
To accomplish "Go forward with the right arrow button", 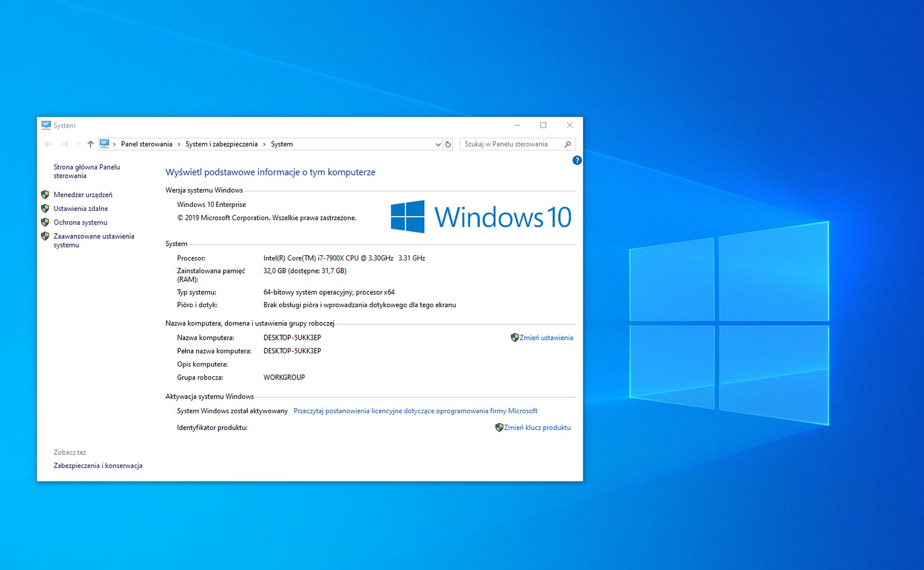I will (65, 144).
